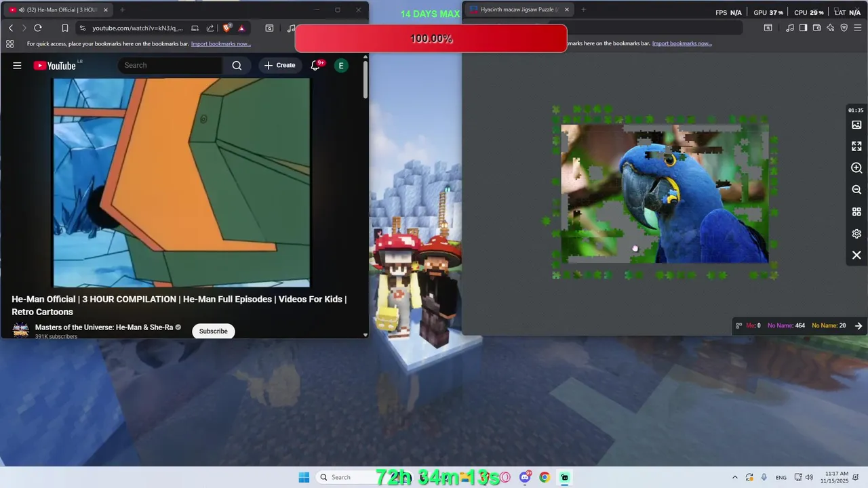Close the Hyacinth macaw Jigsaw Puzzle tab
868x488 pixels.
pyautogui.click(x=567, y=9)
